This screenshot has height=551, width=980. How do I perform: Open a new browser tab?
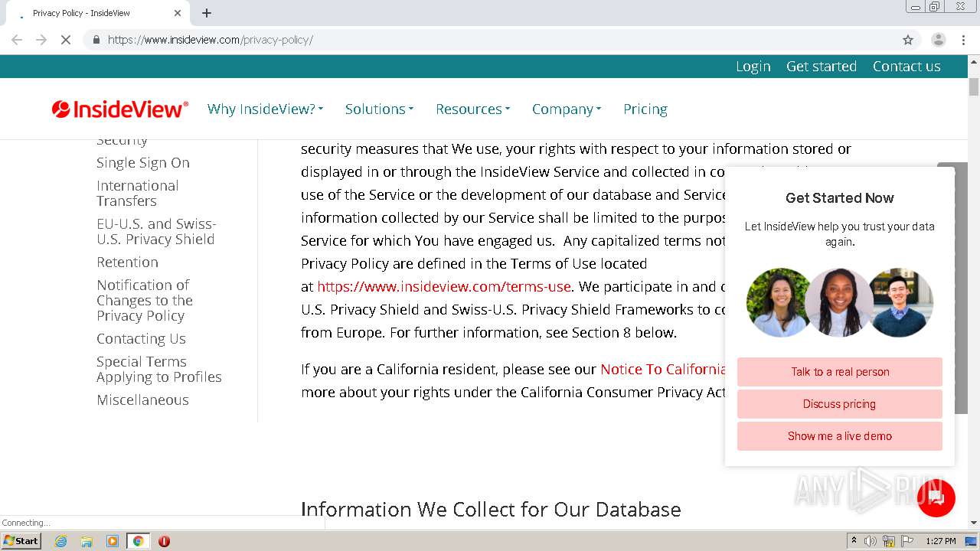point(207,13)
